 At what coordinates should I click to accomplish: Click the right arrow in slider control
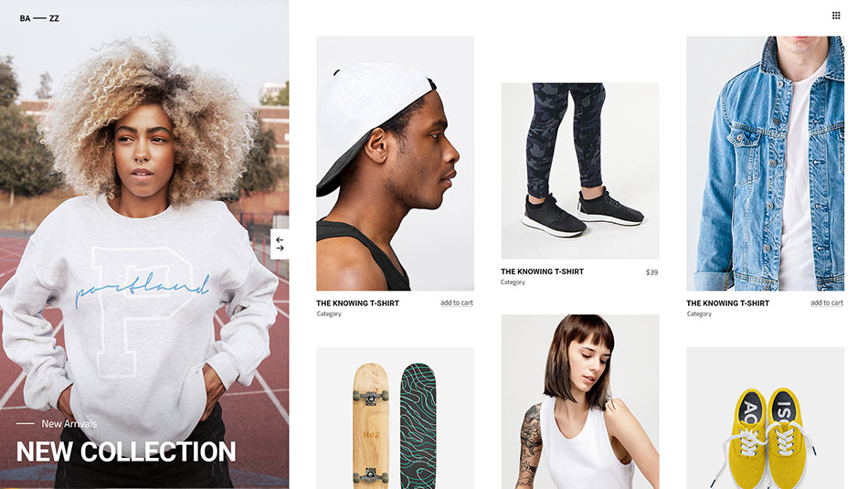(x=280, y=248)
